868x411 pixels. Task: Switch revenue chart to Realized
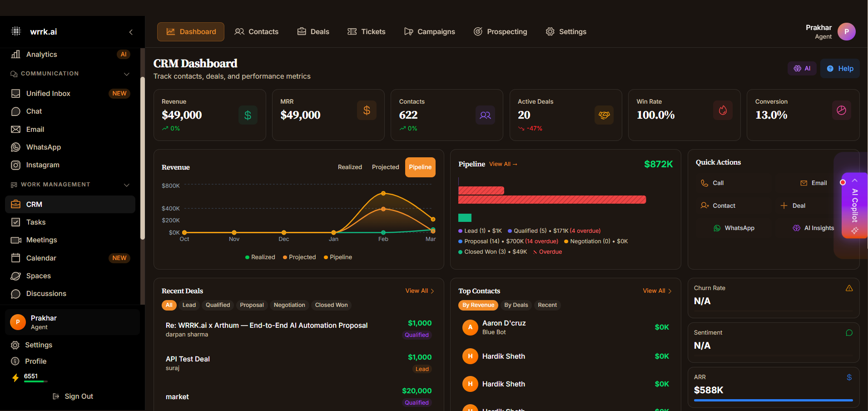[x=350, y=167]
